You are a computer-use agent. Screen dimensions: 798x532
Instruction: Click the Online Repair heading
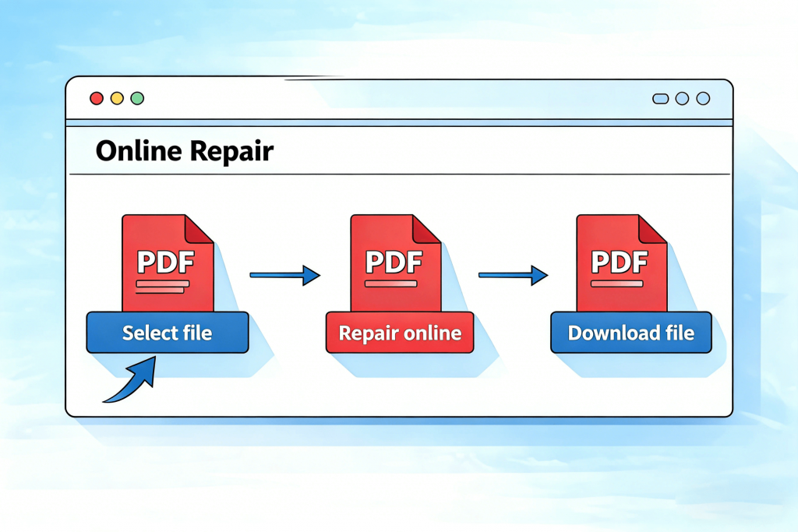[x=184, y=150]
